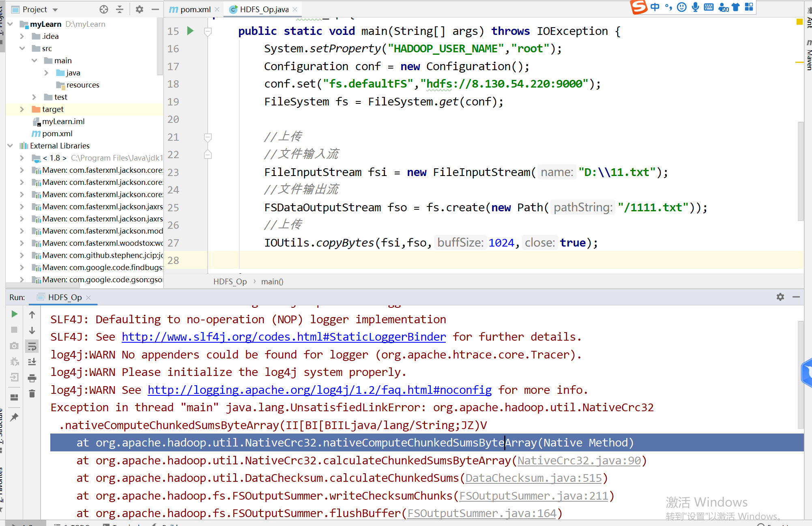Pin the Run tab
812x526 pixels.
[14, 417]
